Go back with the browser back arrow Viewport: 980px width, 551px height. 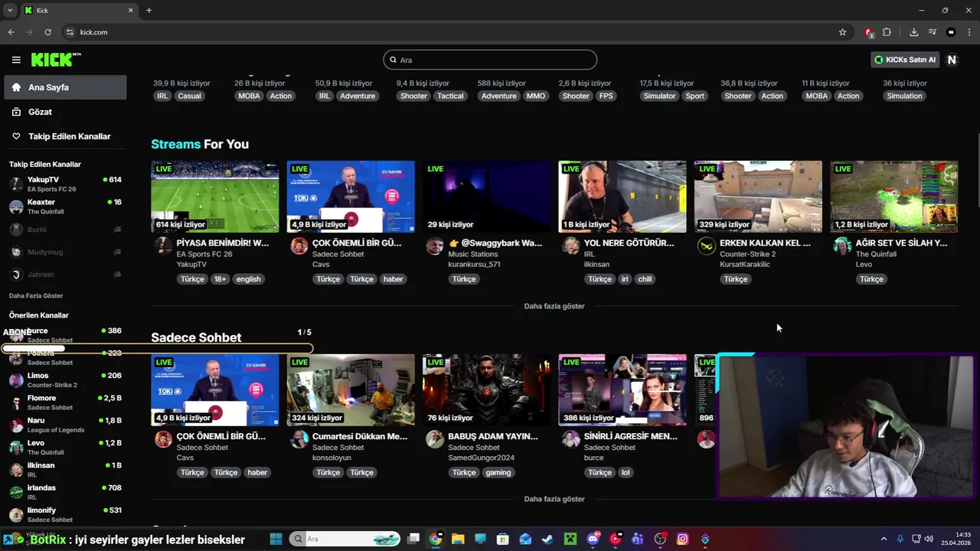click(x=11, y=32)
